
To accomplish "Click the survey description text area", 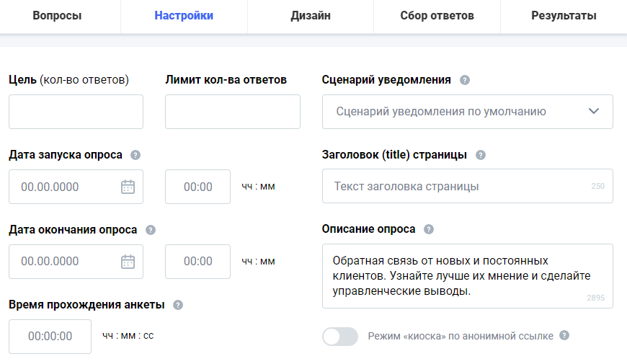I will (461, 276).
